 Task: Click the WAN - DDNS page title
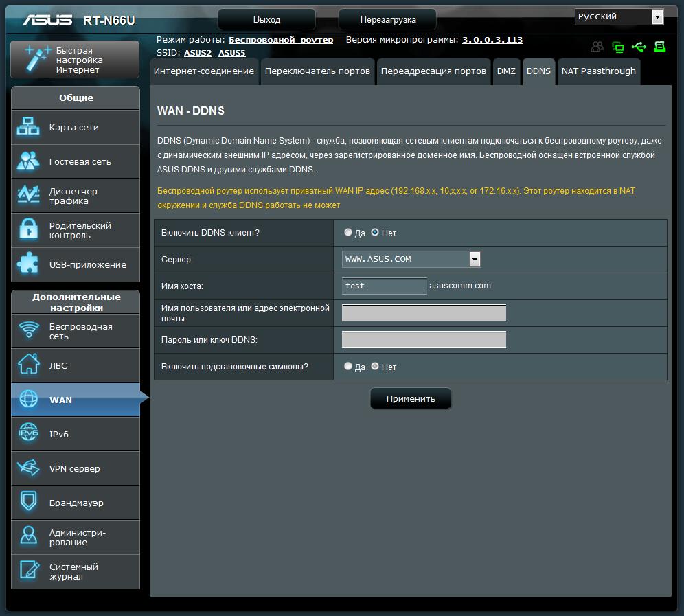191,111
